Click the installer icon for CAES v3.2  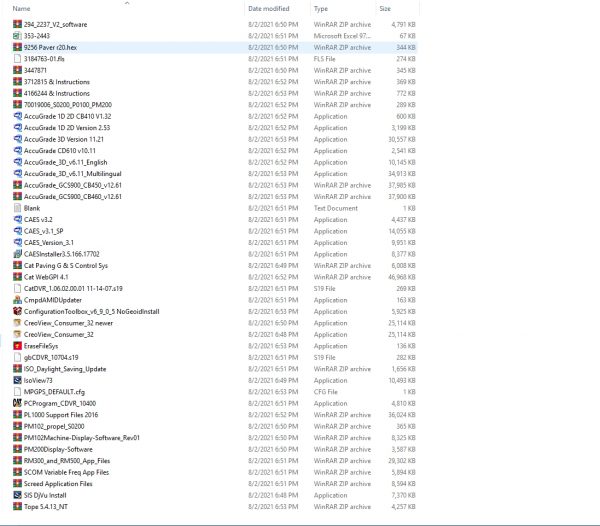point(17,219)
